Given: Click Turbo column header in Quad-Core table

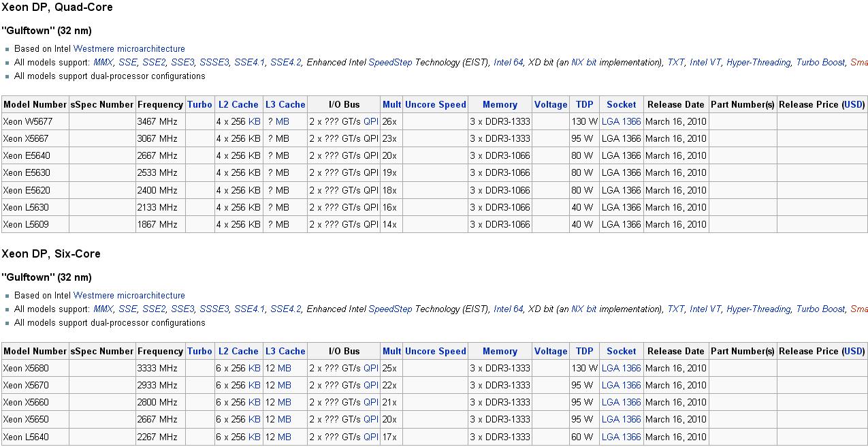Looking at the screenshot, I should click(199, 105).
